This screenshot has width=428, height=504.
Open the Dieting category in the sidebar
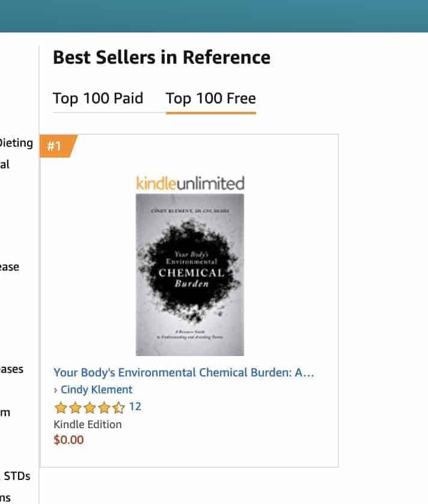(16, 143)
